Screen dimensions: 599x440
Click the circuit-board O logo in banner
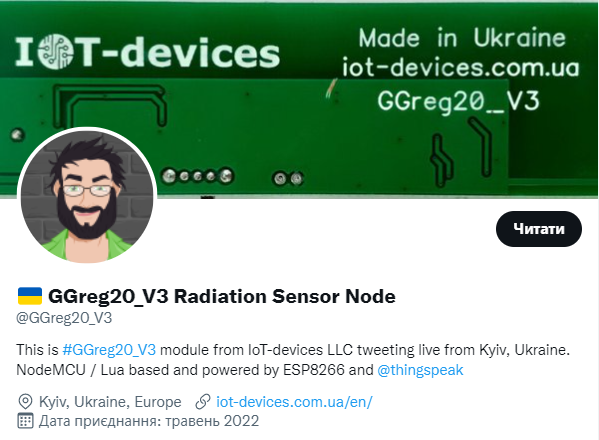pos(56,52)
